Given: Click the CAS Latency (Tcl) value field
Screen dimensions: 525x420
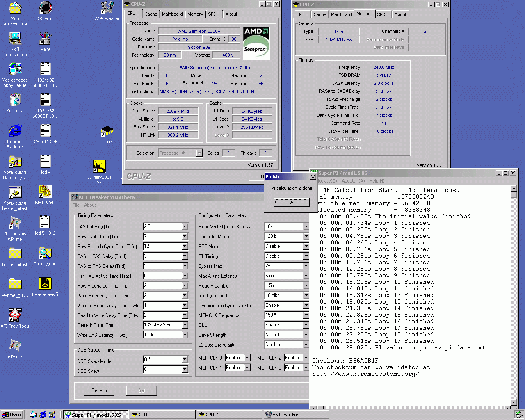Looking at the screenshot, I should pyautogui.click(x=162, y=227).
